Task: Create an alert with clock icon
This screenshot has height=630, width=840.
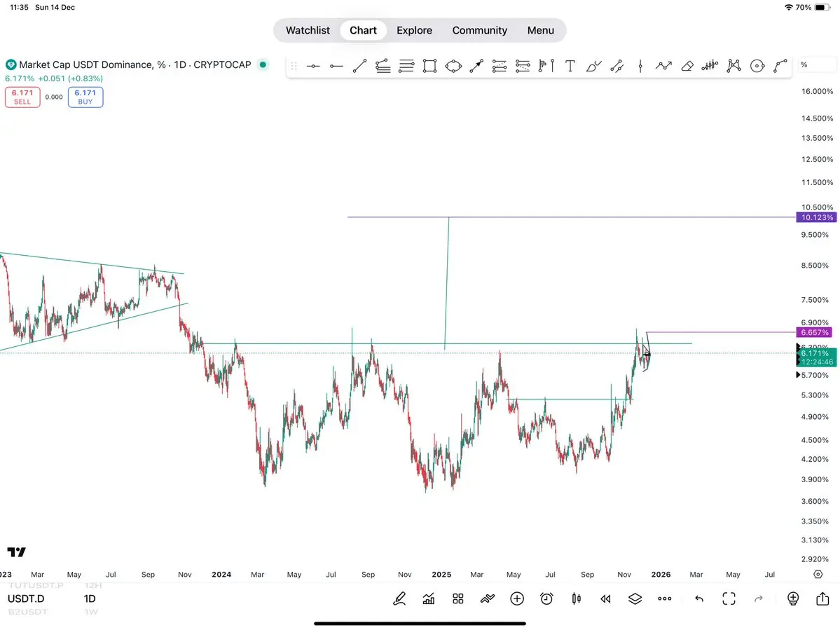Action: pyautogui.click(x=546, y=599)
